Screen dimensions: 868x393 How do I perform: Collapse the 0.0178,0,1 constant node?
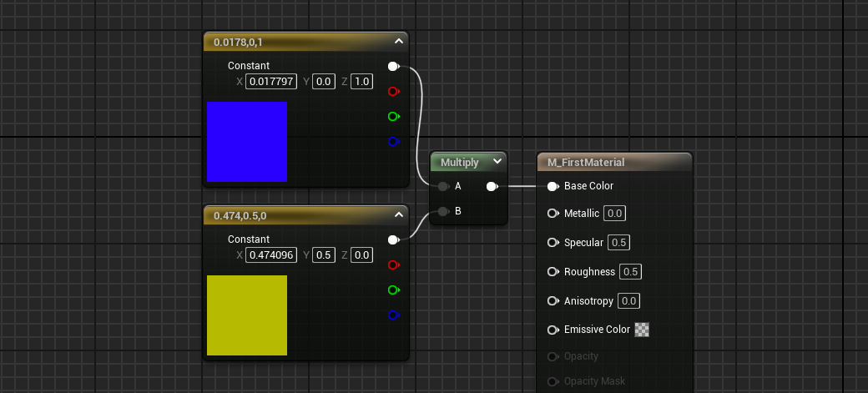coord(399,41)
